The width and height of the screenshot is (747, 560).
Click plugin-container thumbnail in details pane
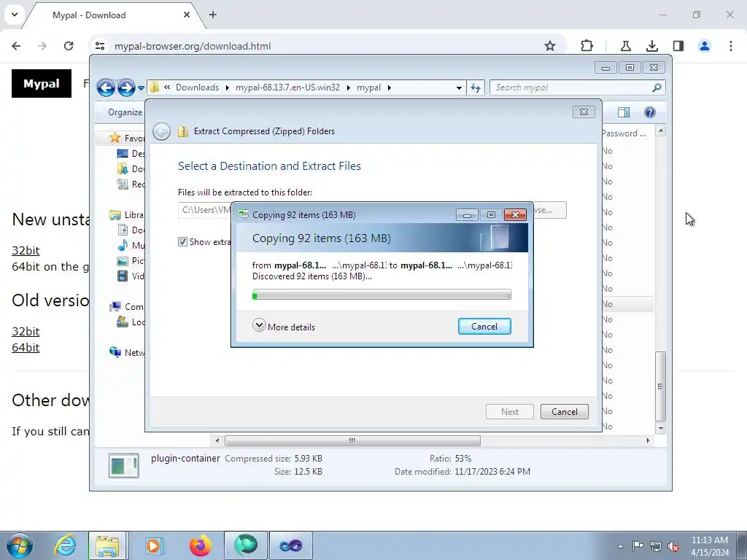[123, 465]
